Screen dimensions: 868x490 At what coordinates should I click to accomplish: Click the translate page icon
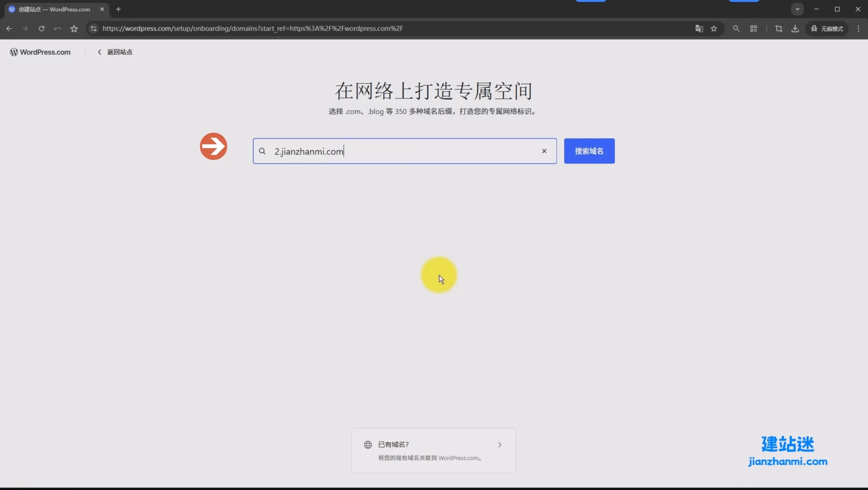(x=699, y=28)
